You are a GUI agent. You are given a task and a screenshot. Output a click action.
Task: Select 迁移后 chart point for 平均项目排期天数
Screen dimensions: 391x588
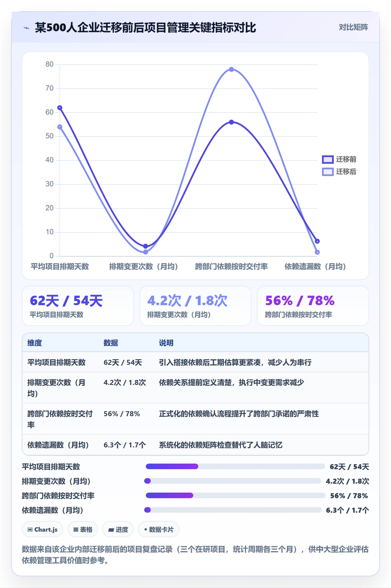[x=60, y=127]
